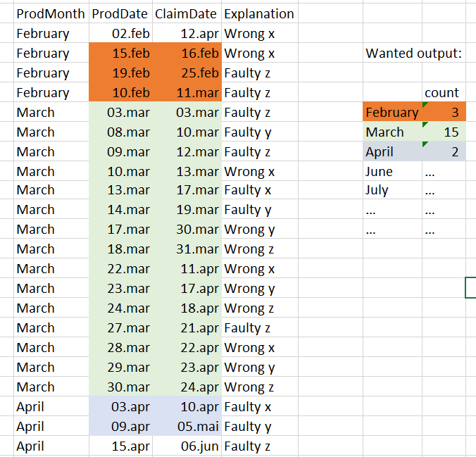Select the count header cell
Viewport: 476px width, 457px height.
coord(444,93)
